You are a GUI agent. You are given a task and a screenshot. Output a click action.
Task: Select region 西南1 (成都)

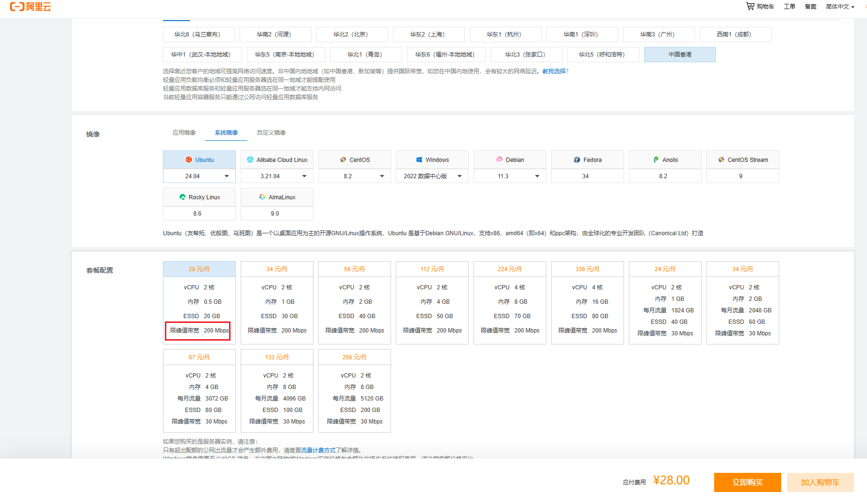pyautogui.click(x=736, y=34)
